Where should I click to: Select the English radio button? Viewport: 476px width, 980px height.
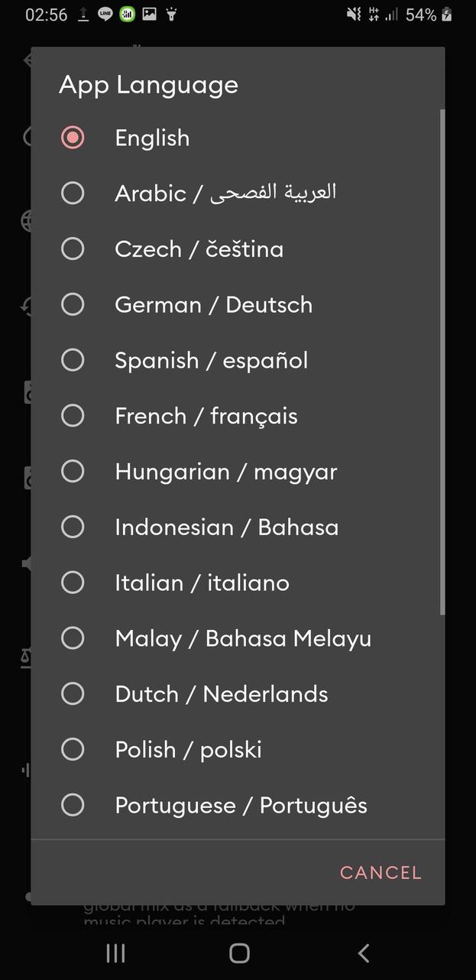(x=73, y=138)
